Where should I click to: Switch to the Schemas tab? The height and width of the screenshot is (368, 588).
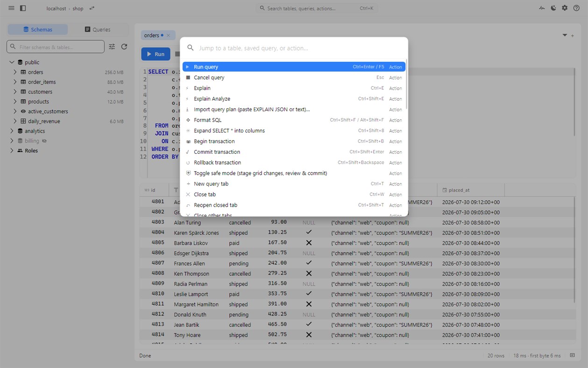point(38,29)
